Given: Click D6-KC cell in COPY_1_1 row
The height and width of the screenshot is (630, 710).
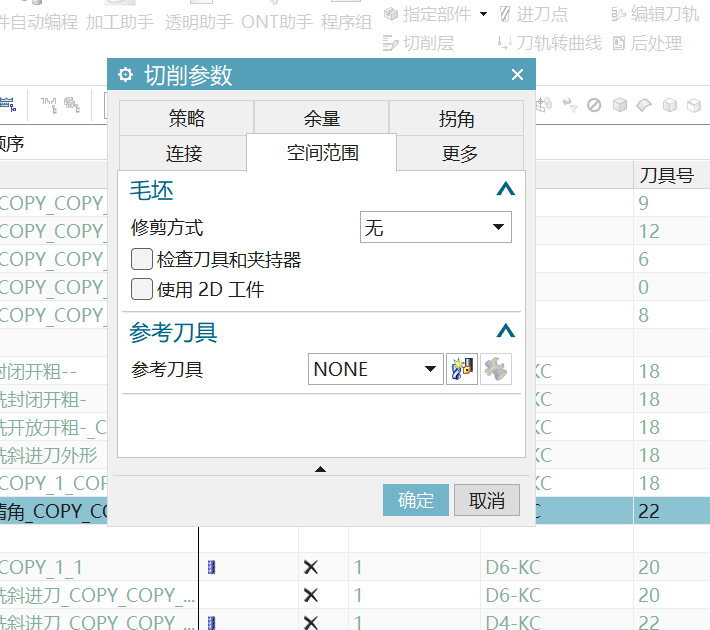Looking at the screenshot, I should (556, 567).
